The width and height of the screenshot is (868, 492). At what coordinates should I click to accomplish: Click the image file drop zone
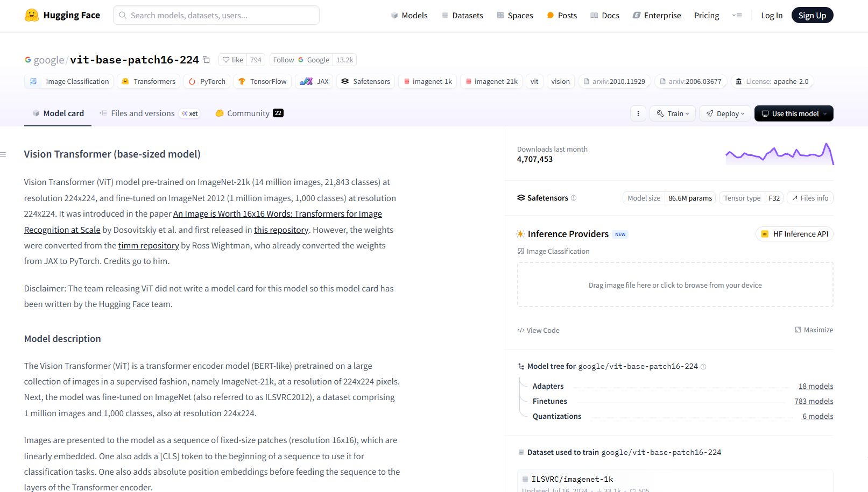675,284
